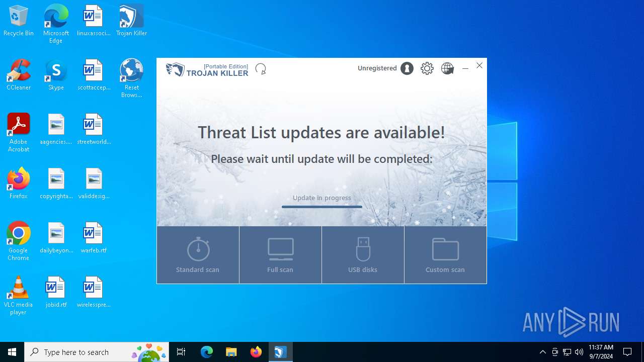Open the Windows Start menu

tap(12, 352)
